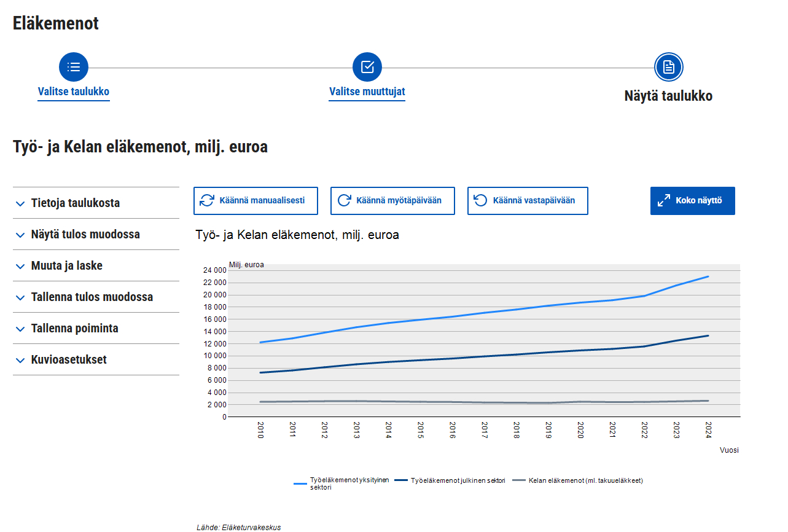Screen dimensions: 788x532
Task: Click the clockwise arrow icon in Käännä myötäpäivään
Action: (x=344, y=201)
